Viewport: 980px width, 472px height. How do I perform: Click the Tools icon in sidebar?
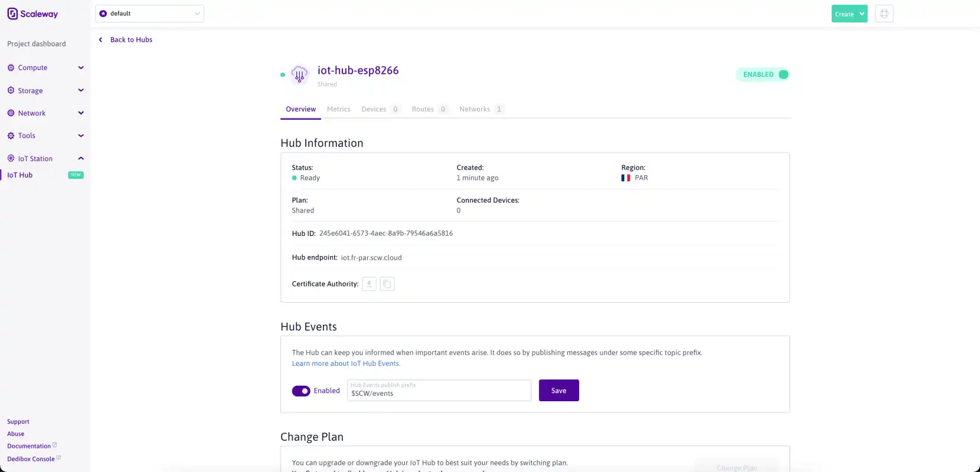(x=11, y=136)
